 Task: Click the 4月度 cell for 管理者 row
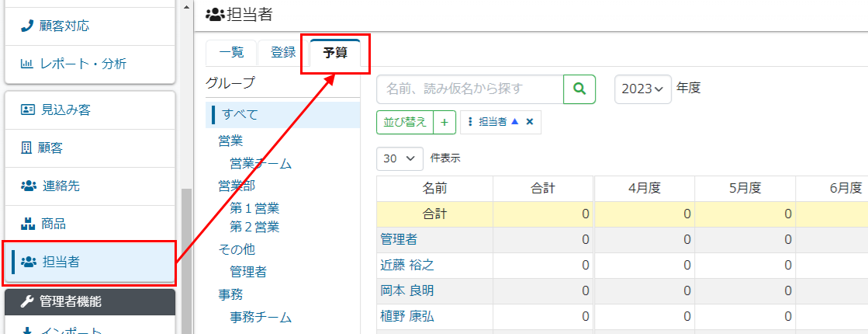click(645, 240)
